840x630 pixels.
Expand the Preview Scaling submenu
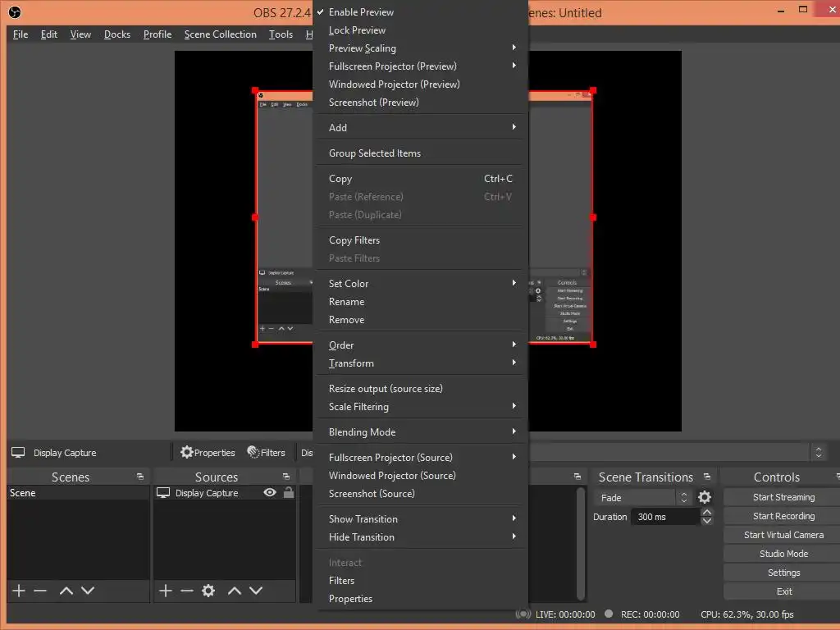(x=419, y=48)
